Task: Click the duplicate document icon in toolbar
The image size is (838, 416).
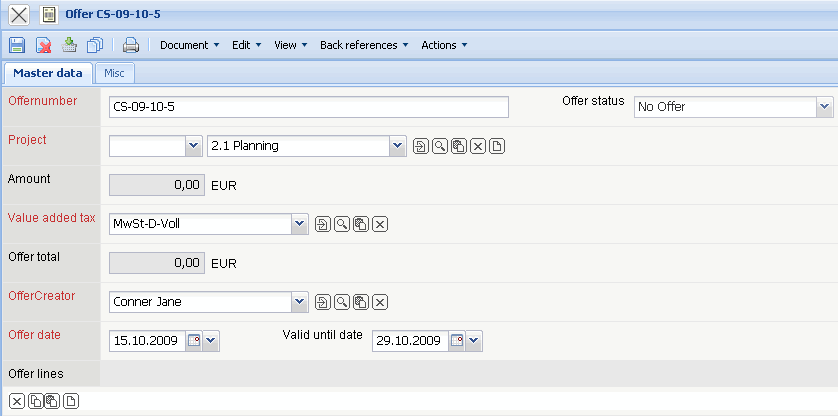Action: coord(95,45)
